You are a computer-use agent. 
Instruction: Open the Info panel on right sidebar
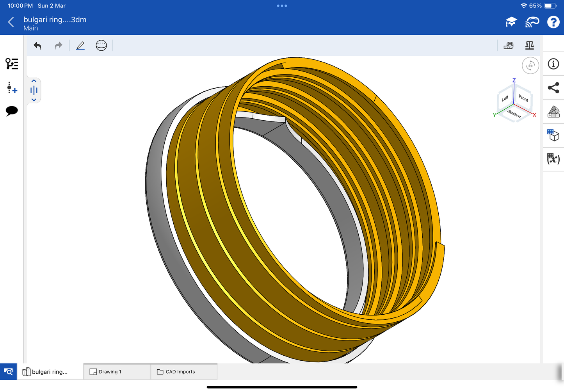point(553,64)
